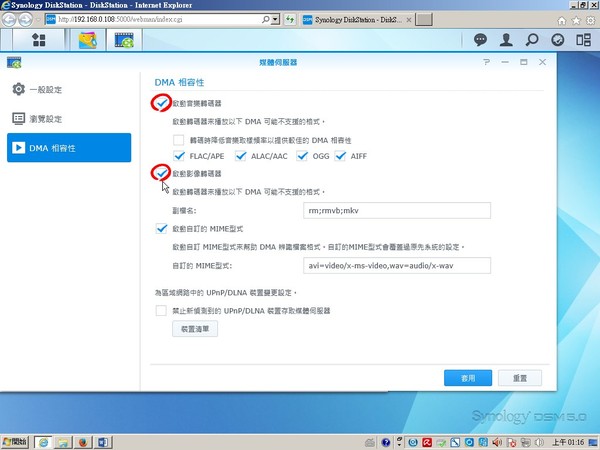Click the custom MIME type input field
This screenshot has height=450, width=600.
pos(397,266)
